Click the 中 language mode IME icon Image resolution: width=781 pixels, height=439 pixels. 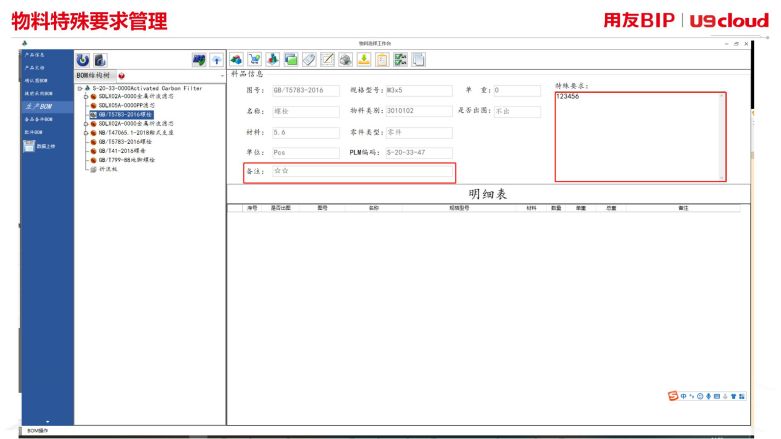coord(683,396)
